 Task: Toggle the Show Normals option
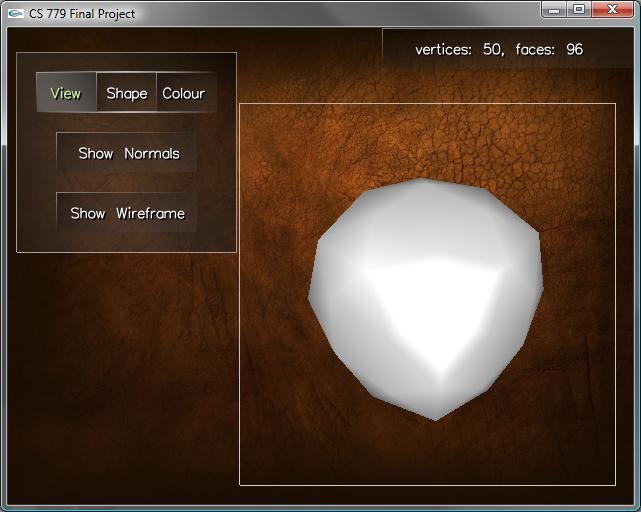(128, 153)
